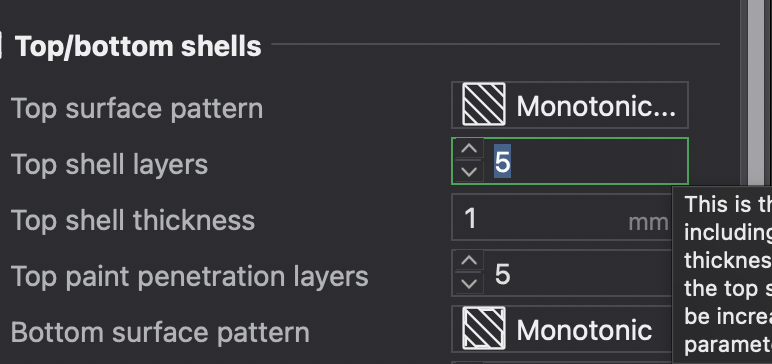
Task: Click the Top shell thickness label
Action: click(x=133, y=220)
